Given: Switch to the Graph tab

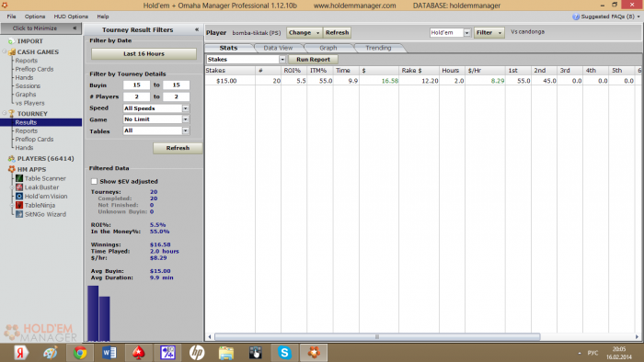Looking at the screenshot, I should [328, 48].
